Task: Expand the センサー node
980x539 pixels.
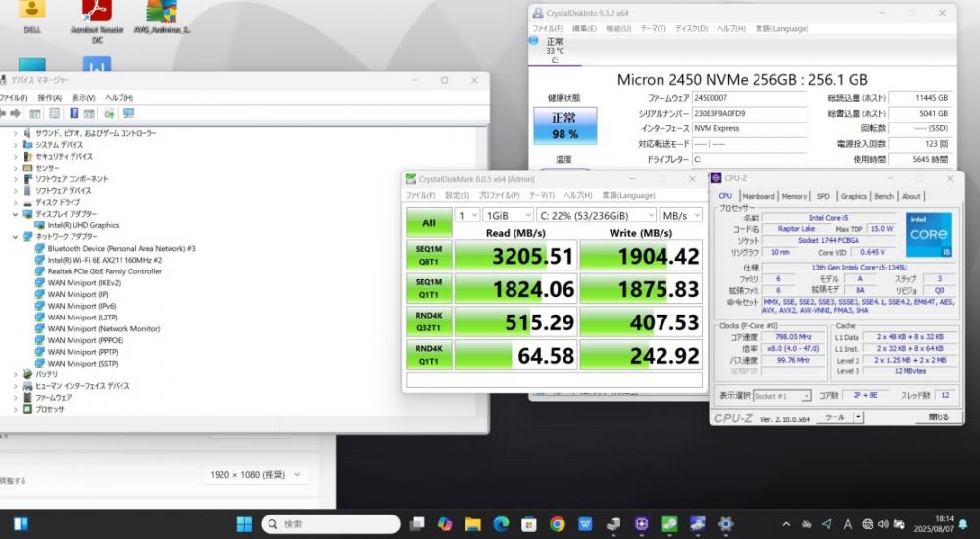Action: point(15,168)
